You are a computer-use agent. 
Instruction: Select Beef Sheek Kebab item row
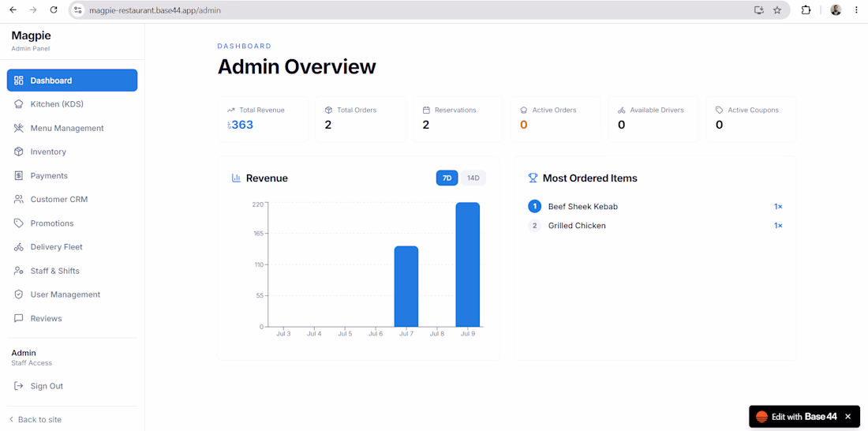click(x=656, y=207)
